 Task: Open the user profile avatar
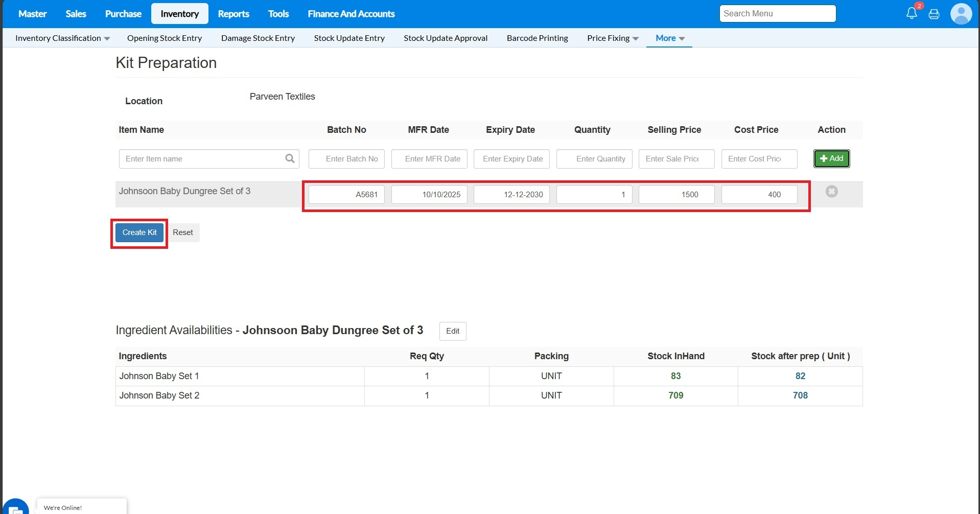coord(961,14)
